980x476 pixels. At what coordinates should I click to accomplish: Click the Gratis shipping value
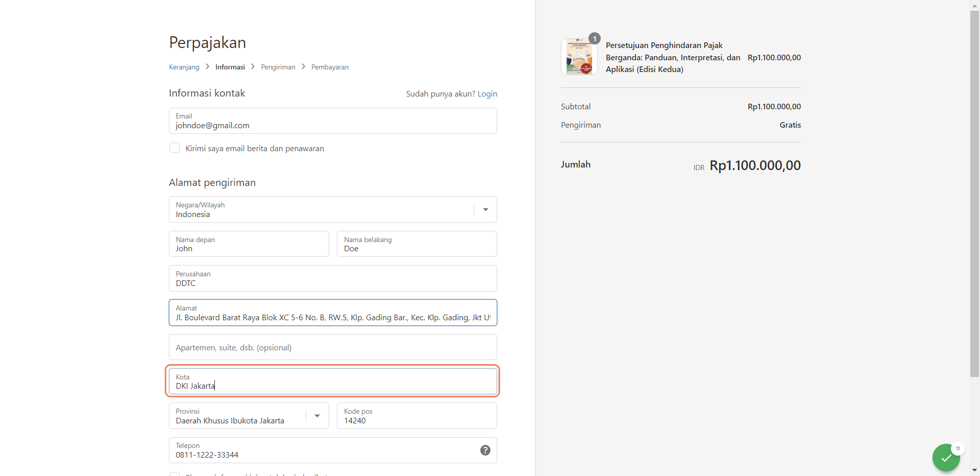coord(790,125)
